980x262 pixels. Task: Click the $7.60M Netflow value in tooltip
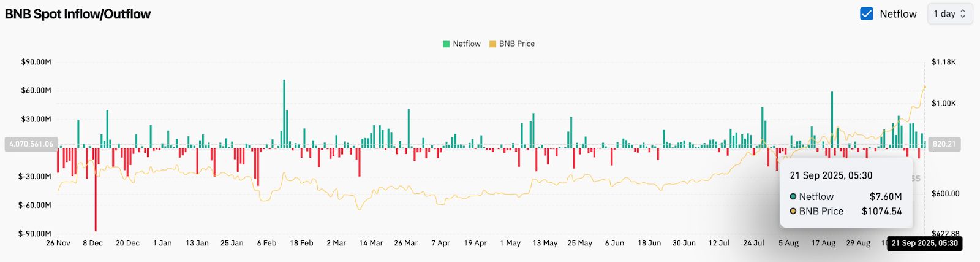click(885, 197)
